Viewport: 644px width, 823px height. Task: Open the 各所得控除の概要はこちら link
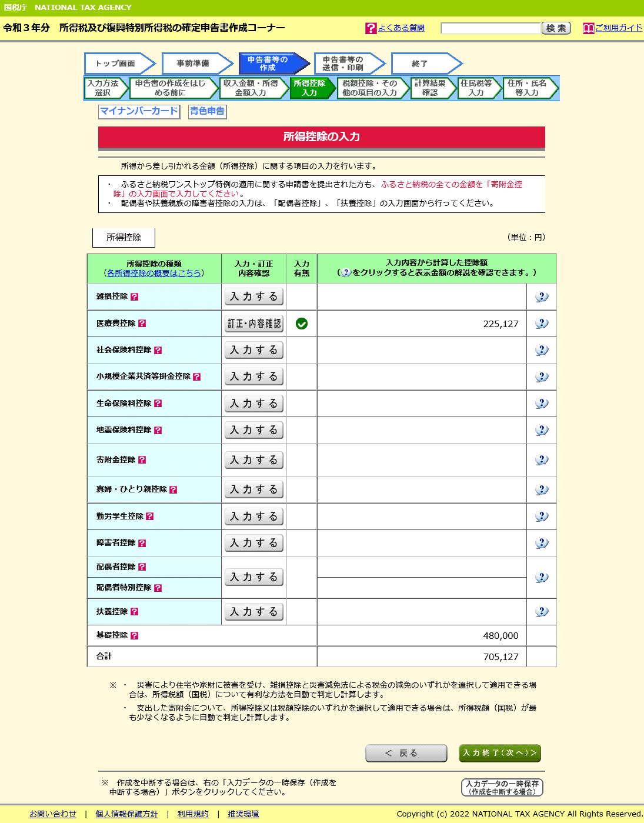pos(154,273)
